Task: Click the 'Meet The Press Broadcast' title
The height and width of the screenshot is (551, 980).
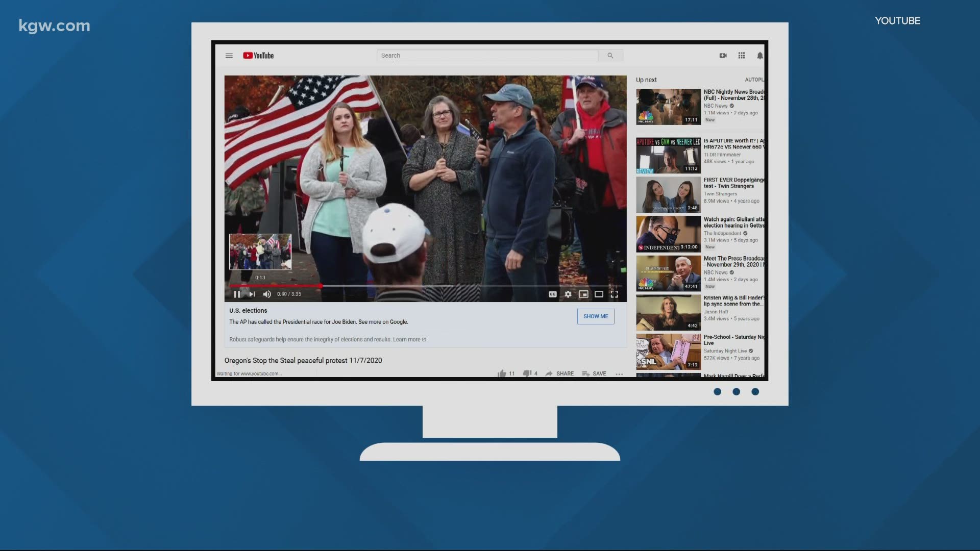Action: point(734,262)
